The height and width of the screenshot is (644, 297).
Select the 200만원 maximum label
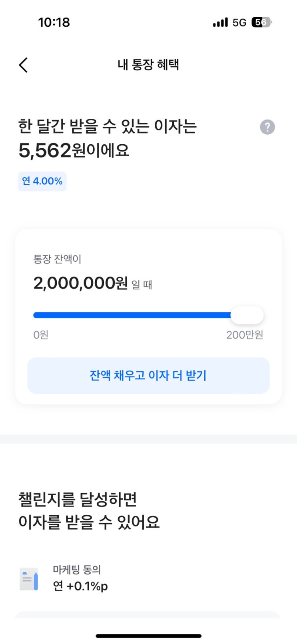[245, 335]
